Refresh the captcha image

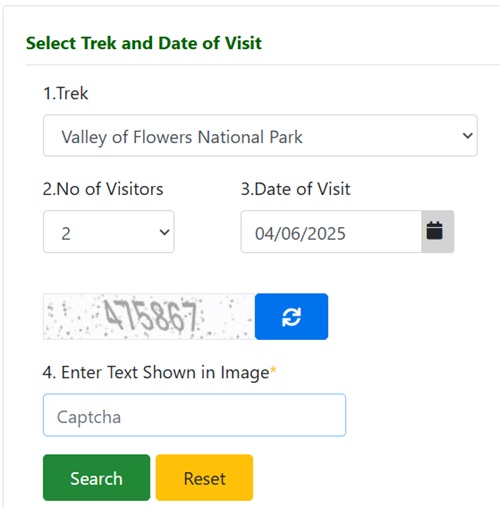291,316
